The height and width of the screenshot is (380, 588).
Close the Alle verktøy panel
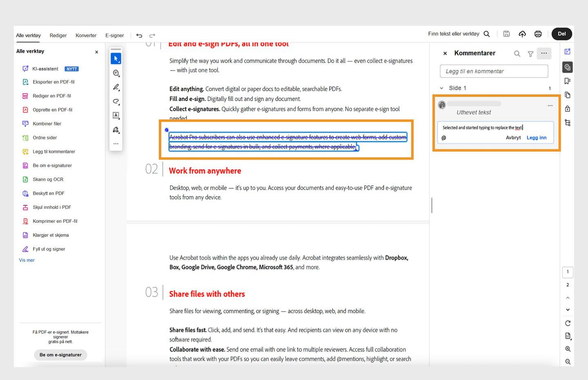[97, 52]
